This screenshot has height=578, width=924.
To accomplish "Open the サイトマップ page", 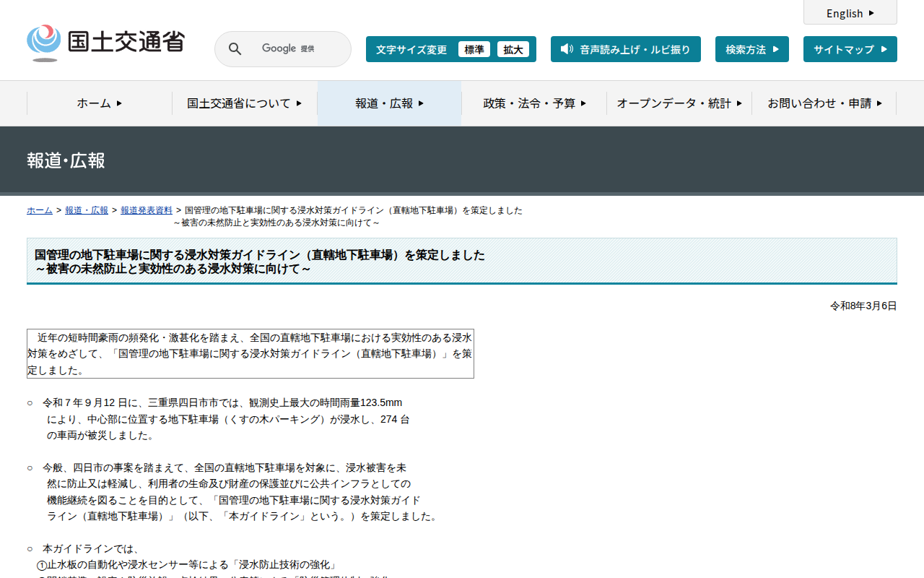I will [850, 49].
